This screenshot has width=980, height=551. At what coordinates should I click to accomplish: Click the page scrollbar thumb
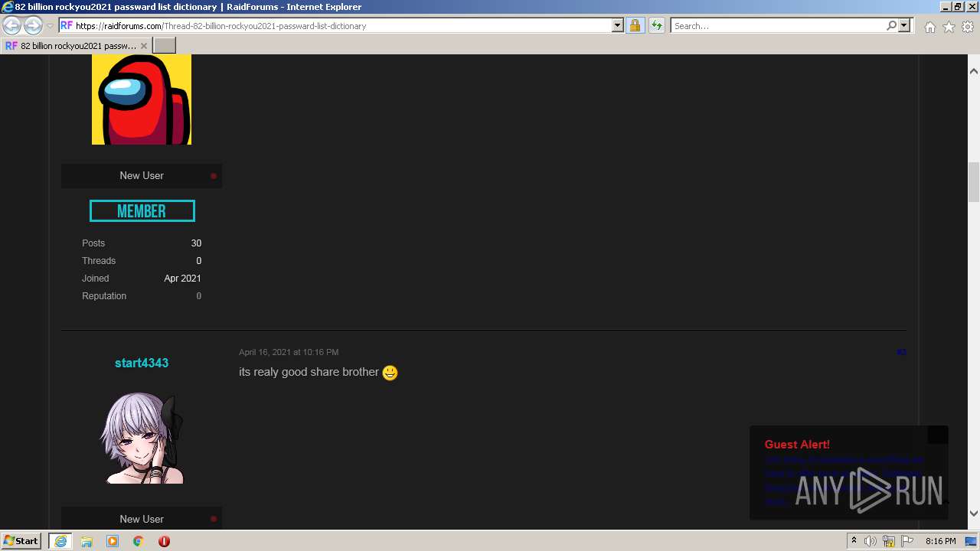[974, 181]
